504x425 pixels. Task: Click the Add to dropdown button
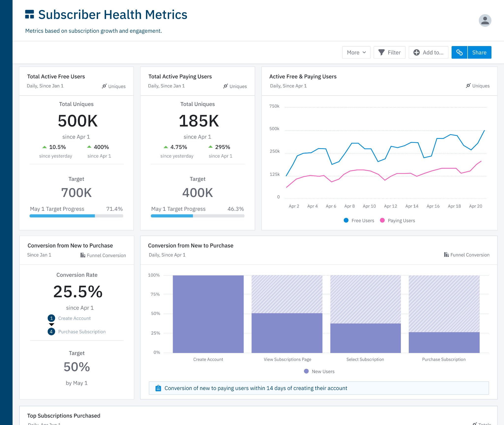428,52
